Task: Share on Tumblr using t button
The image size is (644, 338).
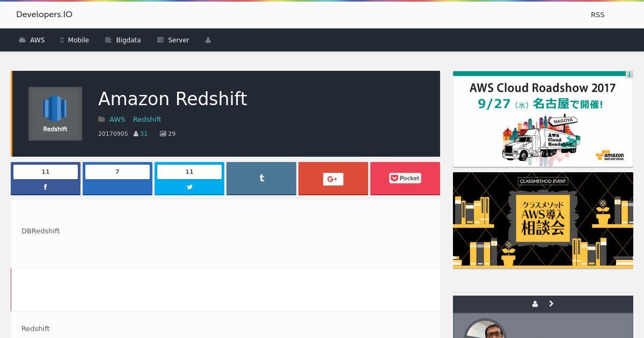Action: tap(261, 179)
